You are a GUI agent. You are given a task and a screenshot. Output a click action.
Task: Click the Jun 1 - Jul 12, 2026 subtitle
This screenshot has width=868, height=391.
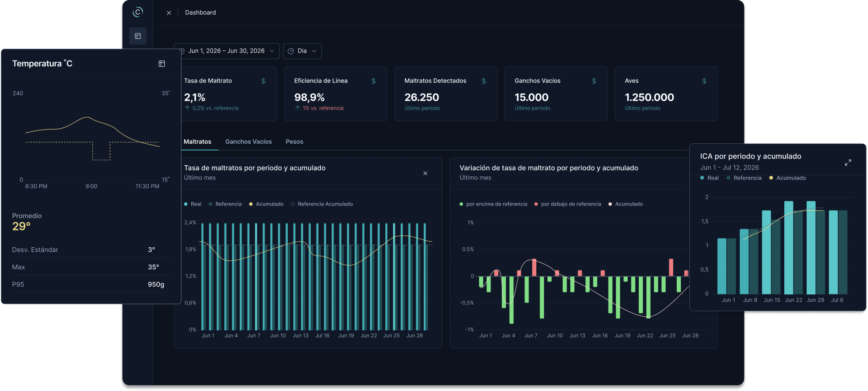[729, 168]
